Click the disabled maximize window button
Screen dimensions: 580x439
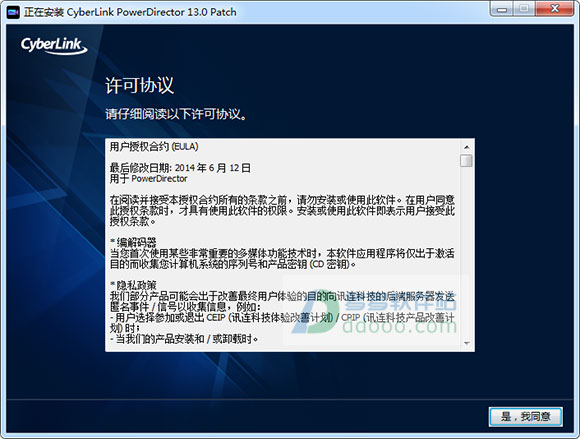[524, 9]
